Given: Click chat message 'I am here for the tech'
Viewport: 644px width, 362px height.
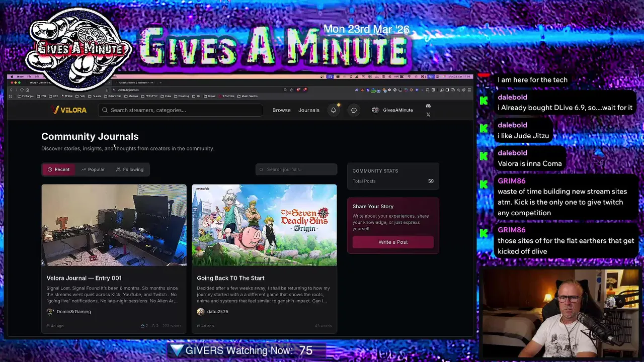Looking at the screenshot, I should [532, 80].
